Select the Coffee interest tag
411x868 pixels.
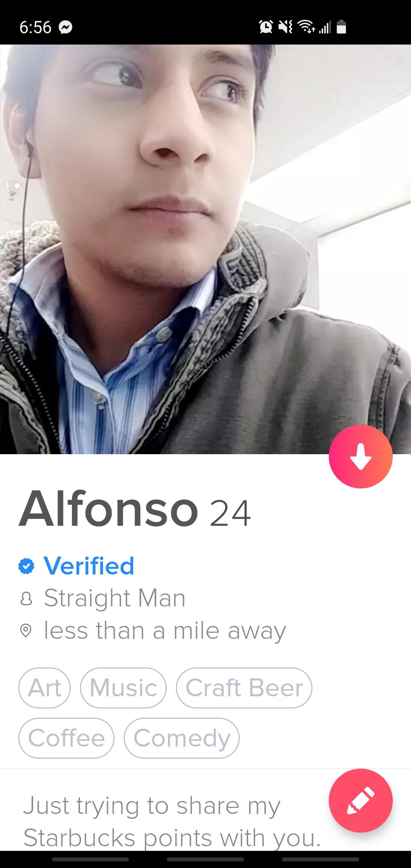pyautogui.click(x=66, y=738)
